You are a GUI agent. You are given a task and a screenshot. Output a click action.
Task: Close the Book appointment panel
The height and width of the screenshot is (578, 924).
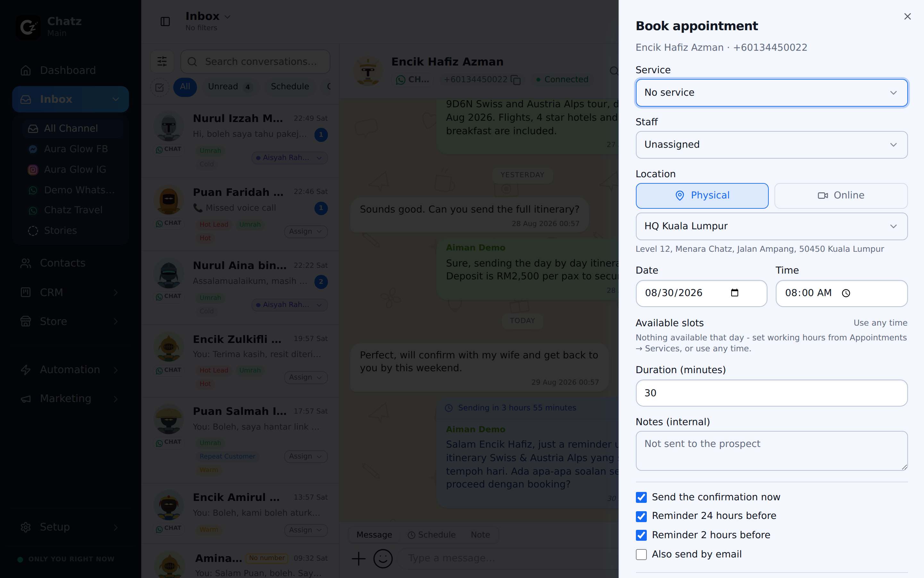907,16
